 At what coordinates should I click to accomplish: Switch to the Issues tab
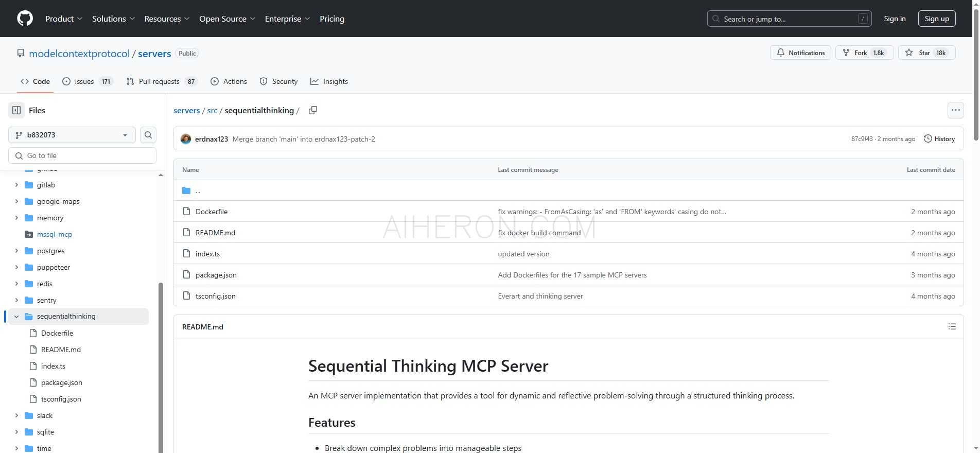point(84,81)
